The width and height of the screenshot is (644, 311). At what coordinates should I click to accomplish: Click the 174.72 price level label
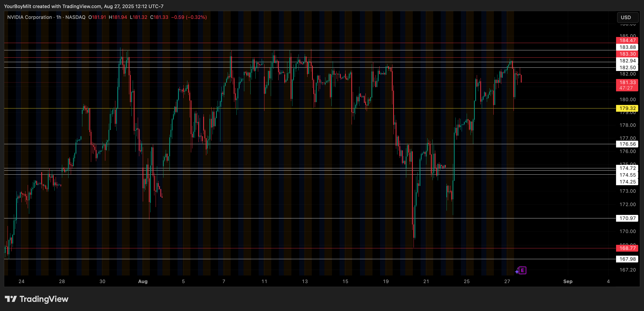click(627, 168)
